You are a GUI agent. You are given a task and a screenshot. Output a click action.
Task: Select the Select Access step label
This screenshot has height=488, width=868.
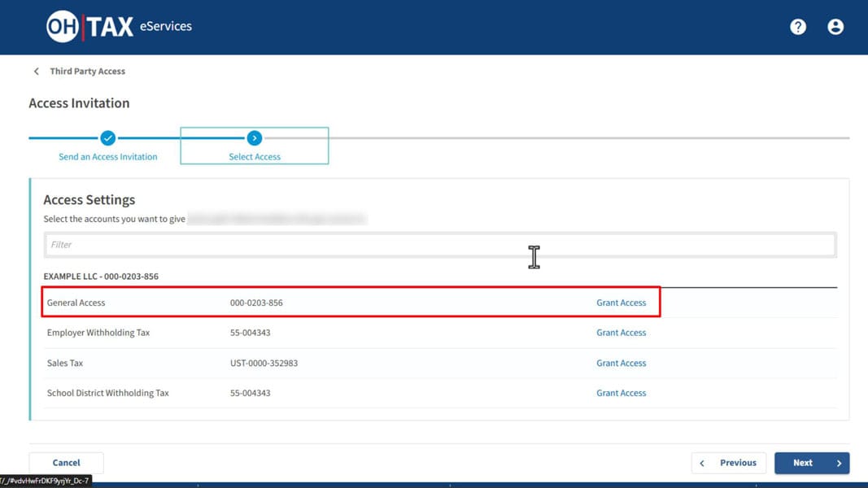pos(255,157)
